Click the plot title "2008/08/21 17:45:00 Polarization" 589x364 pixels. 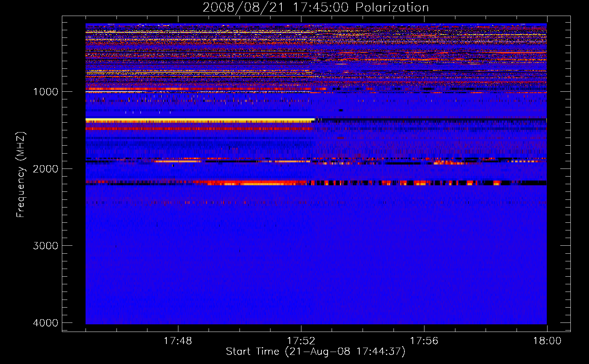(316, 7)
